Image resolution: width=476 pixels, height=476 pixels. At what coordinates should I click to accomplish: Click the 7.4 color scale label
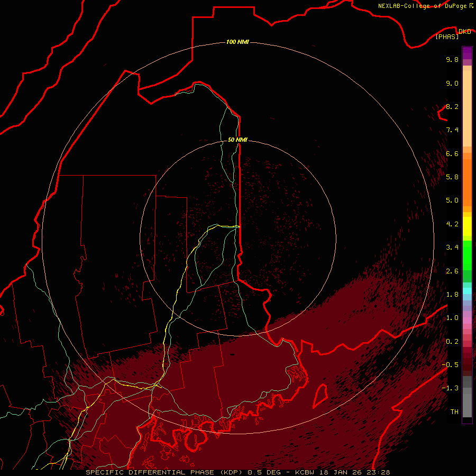[x=452, y=130]
